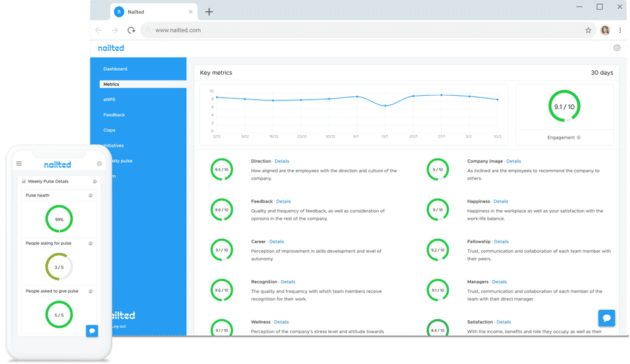Go to eNPS in the sidebar
The height and width of the screenshot is (364, 630).
(x=110, y=100)
